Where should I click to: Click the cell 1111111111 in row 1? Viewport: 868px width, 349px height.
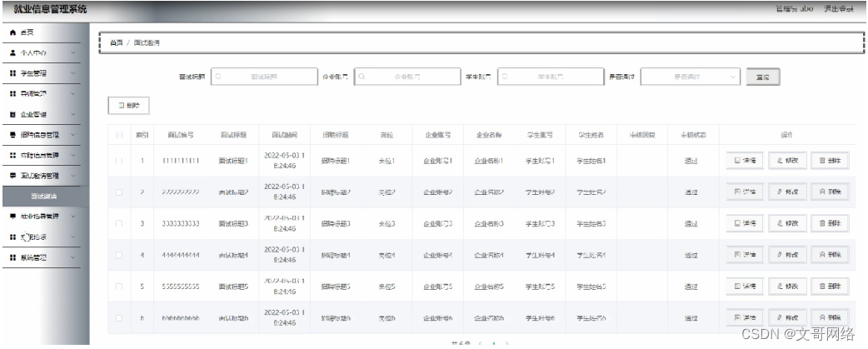(x=181, y=161)
